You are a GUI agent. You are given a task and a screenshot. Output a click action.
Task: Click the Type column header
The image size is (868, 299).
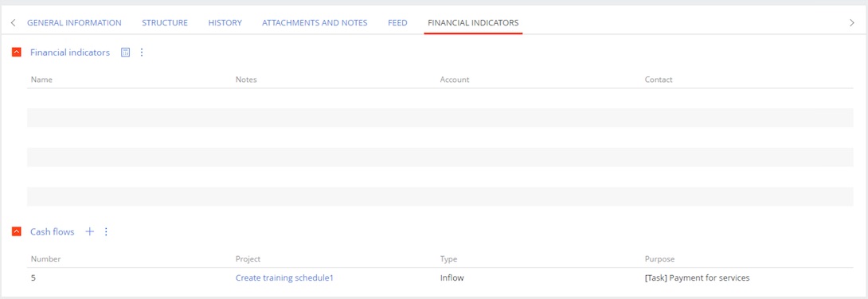[x=449, y=258]
